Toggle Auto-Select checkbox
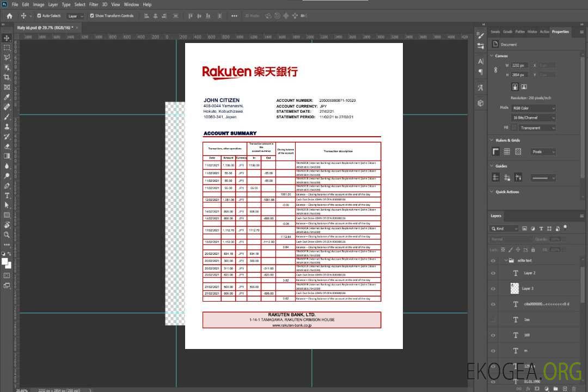The width and height of the screenshot is (588, 392). coord(39,16)
